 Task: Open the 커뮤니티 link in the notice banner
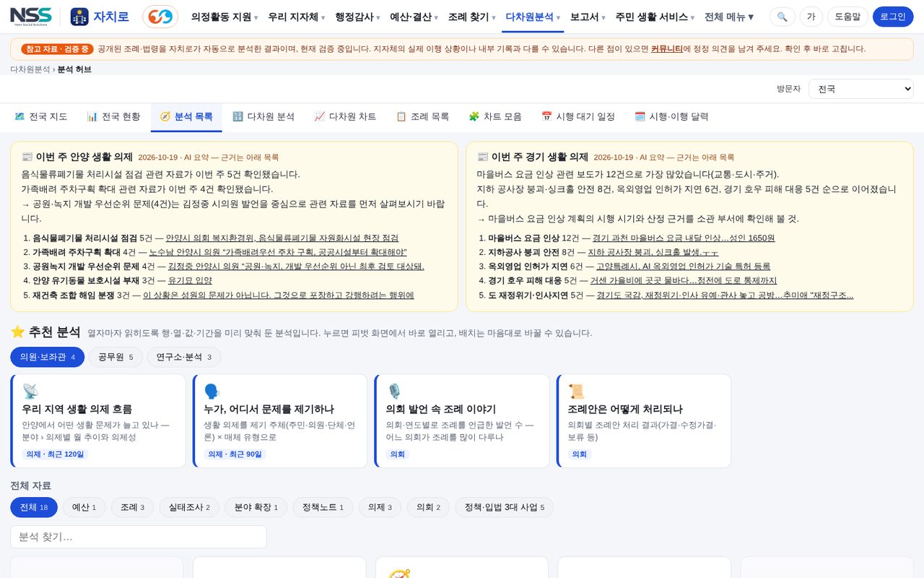pyautogui.click(x=667, y=49)
